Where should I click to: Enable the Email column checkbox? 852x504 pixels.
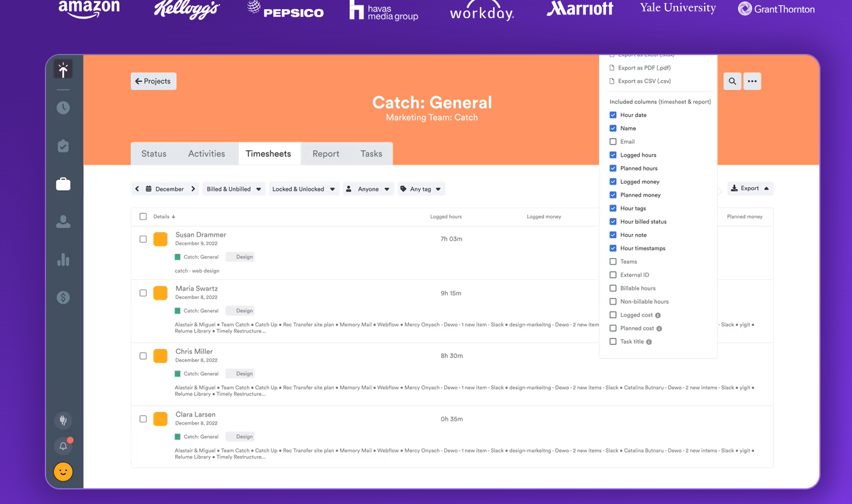[613, 142]
